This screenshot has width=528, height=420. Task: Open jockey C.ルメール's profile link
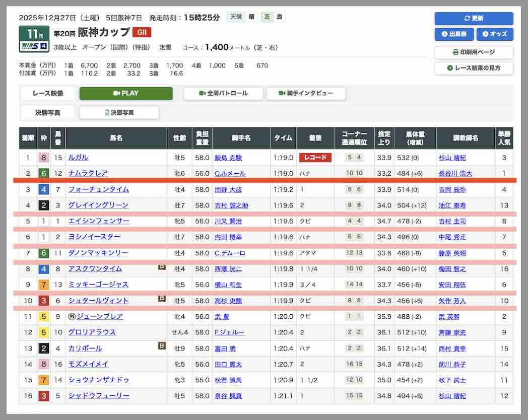tap(230, 174)
